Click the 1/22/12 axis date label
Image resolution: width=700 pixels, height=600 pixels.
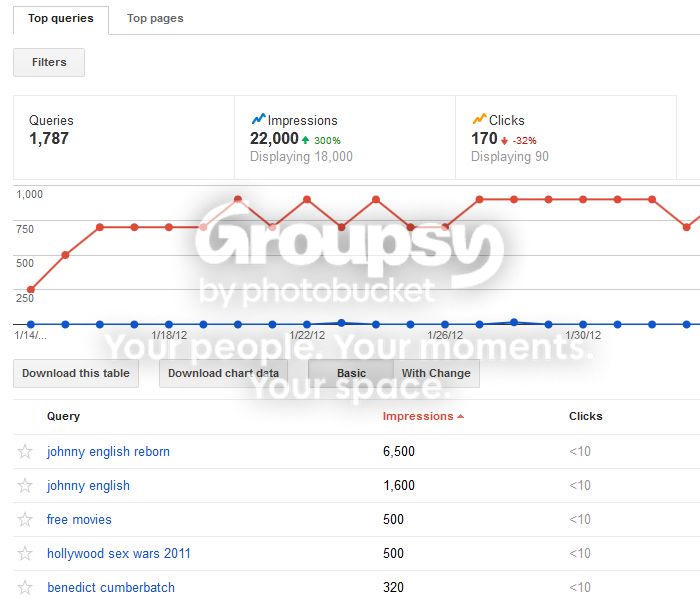(x=307, y=335)
